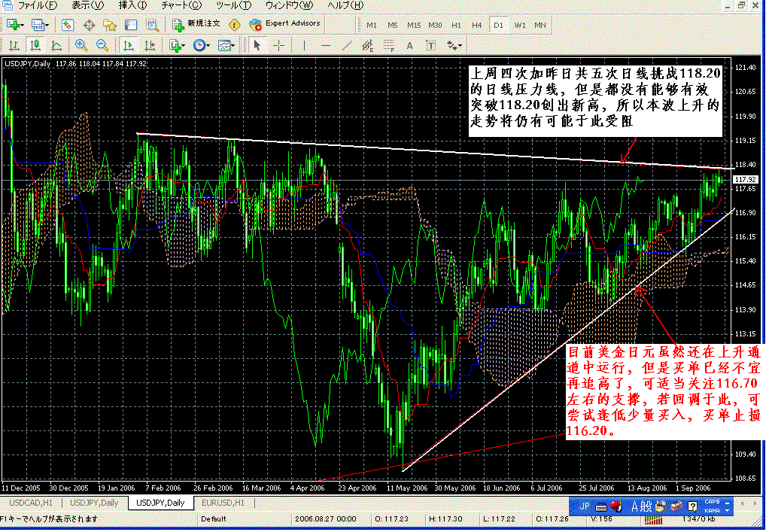Select the M1 timeframe
This screenshot has height=532, width=766.
pyautogui.click(x=372, y=25)
